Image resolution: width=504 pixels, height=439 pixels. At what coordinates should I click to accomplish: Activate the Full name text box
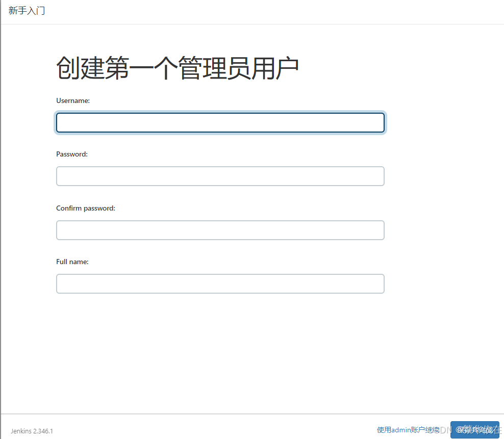[x=220, y=284]
